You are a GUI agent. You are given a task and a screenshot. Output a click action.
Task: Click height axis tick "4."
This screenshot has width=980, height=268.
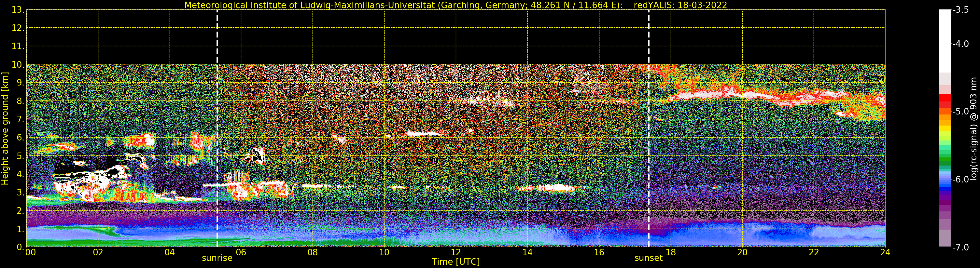(20, 174)
